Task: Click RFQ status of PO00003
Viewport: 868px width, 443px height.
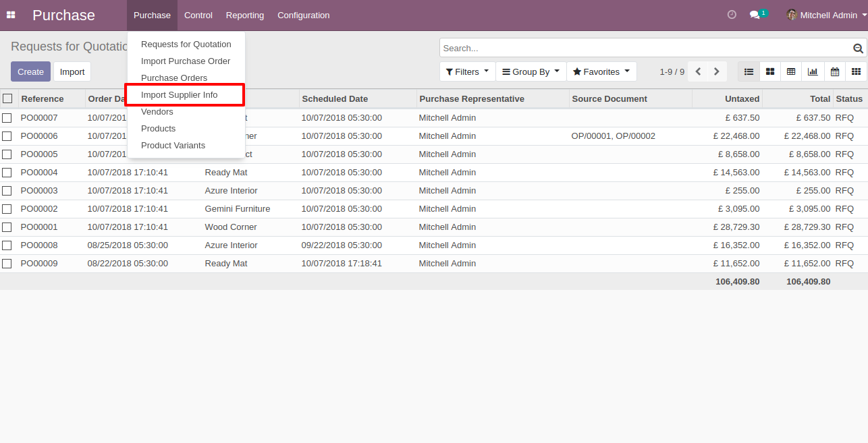Action: [x=844, y=191]
